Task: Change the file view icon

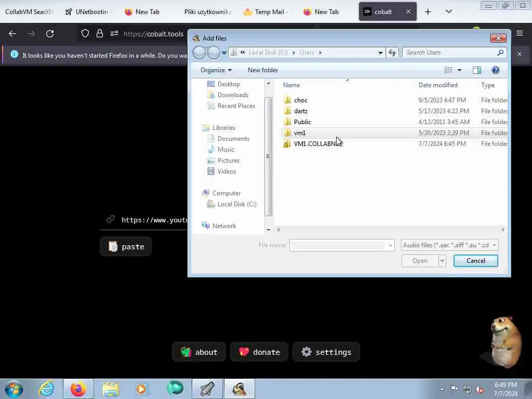Action: click(x=448, y=70)
